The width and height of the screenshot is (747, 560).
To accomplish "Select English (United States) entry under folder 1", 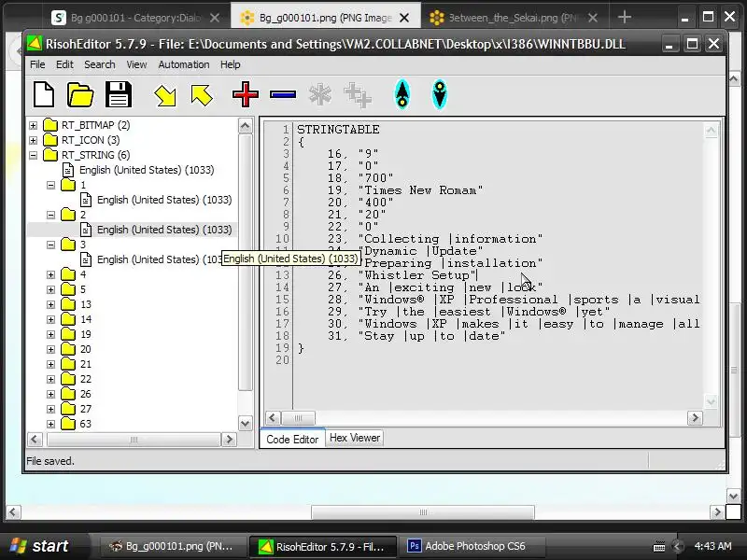I will [x=164, y=200].
